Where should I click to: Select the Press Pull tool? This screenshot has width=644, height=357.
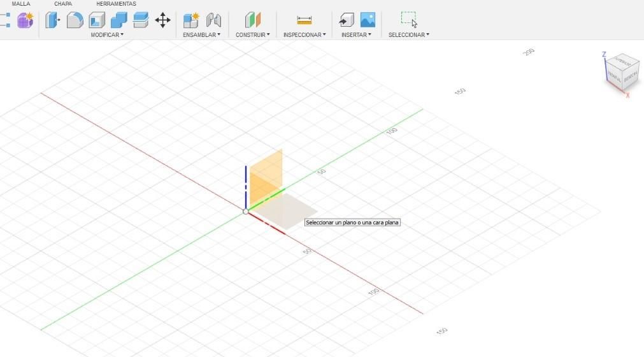(52, 20)
